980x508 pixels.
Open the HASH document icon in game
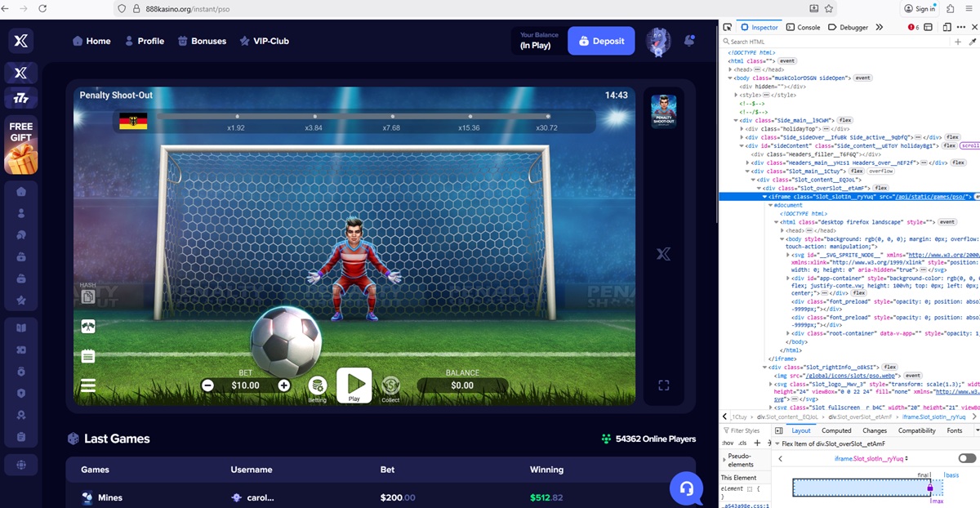pos(88,296)
